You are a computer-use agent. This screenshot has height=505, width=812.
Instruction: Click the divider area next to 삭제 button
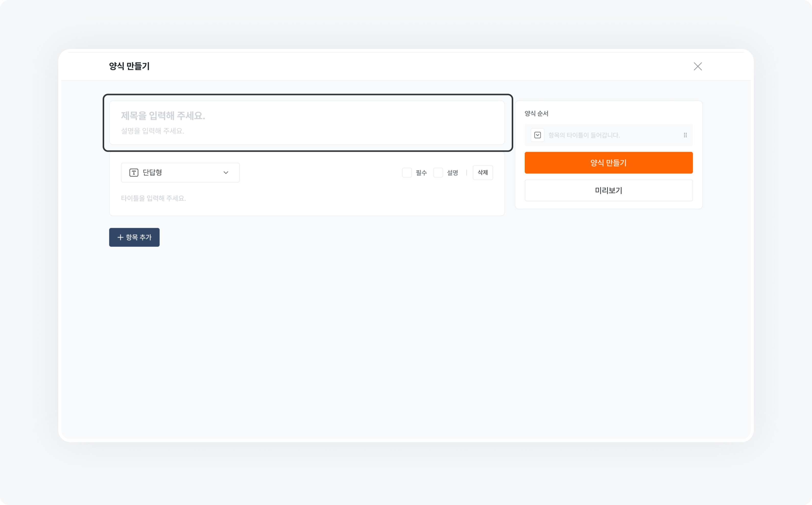point(467,172)
